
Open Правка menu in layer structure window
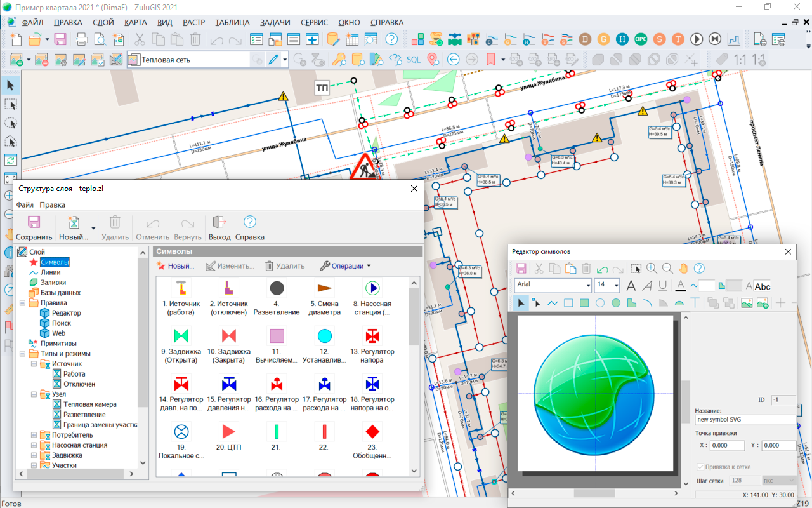coord(52,205)
